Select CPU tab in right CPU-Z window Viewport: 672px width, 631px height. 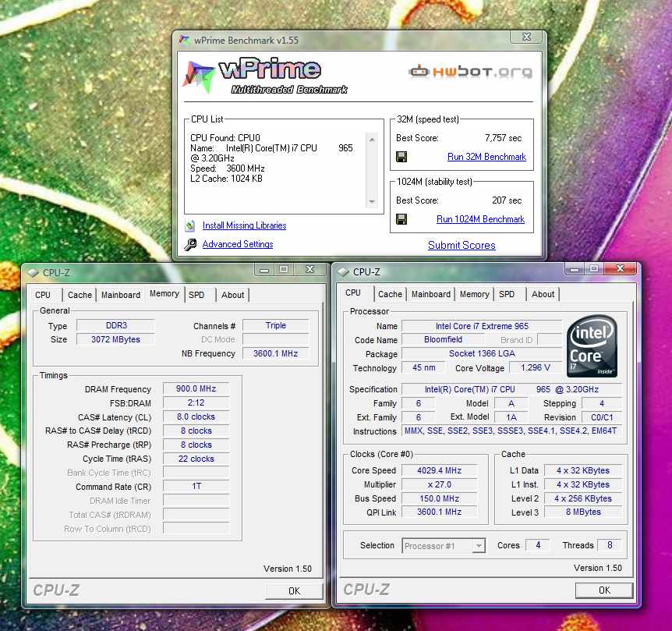tap(353, 292)
